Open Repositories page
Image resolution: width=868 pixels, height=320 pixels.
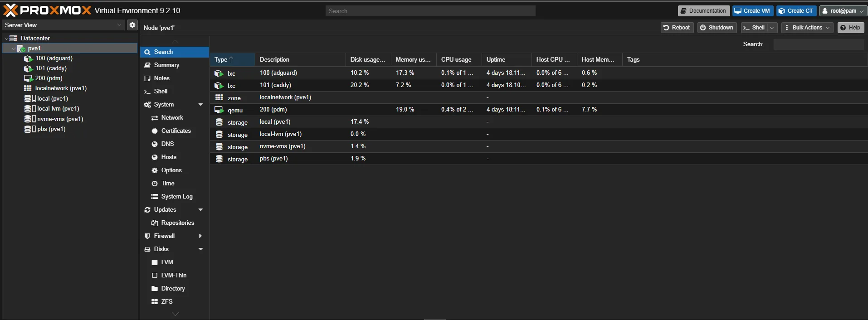click(x=174, y=223)
